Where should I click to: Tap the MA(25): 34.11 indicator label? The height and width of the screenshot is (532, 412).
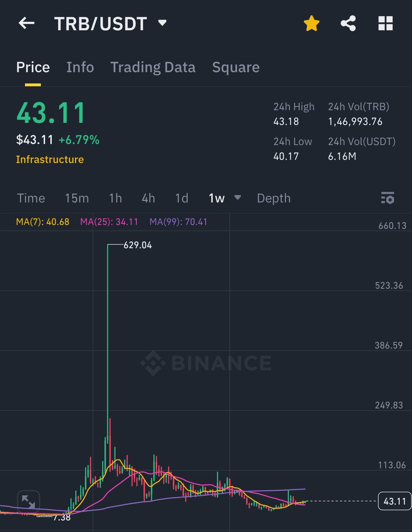[x=109, y=222]
